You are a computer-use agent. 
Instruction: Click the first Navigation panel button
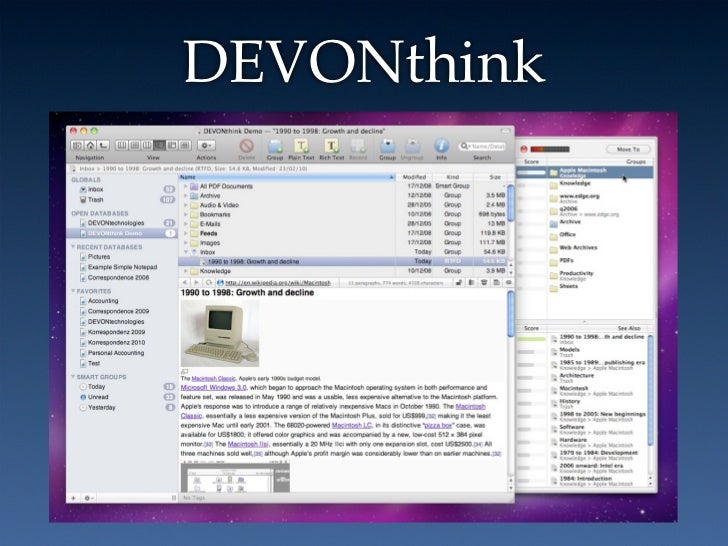pyautogui.click(x=77, y=145)
